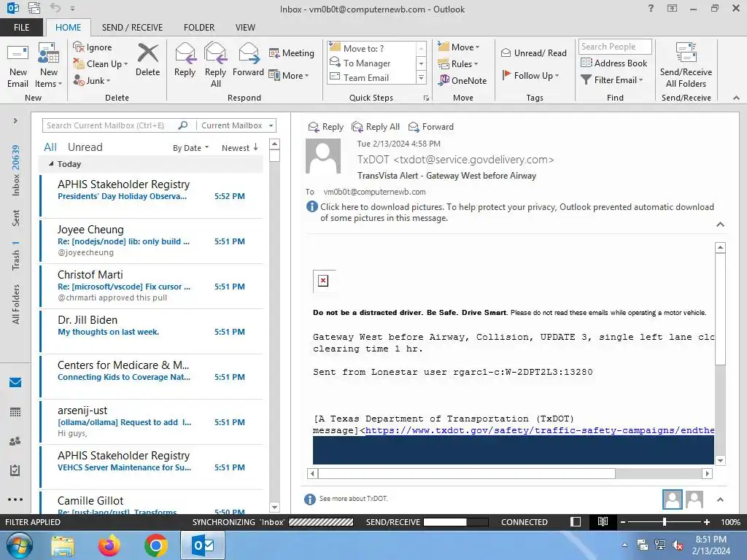Create a New Email
This screenshot has width=747, height=560.
18,66
